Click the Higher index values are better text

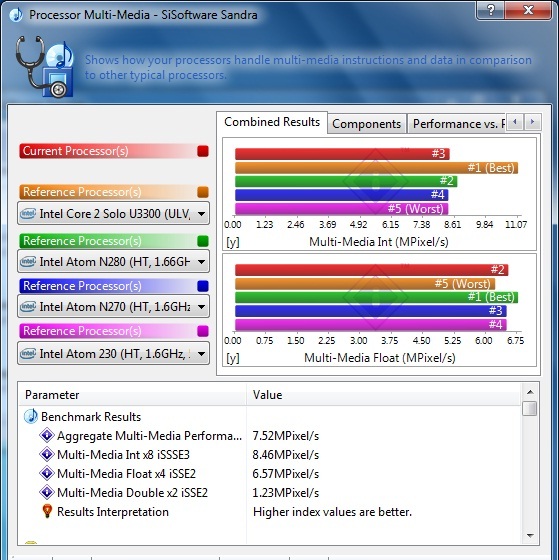(x=332, y=512)
